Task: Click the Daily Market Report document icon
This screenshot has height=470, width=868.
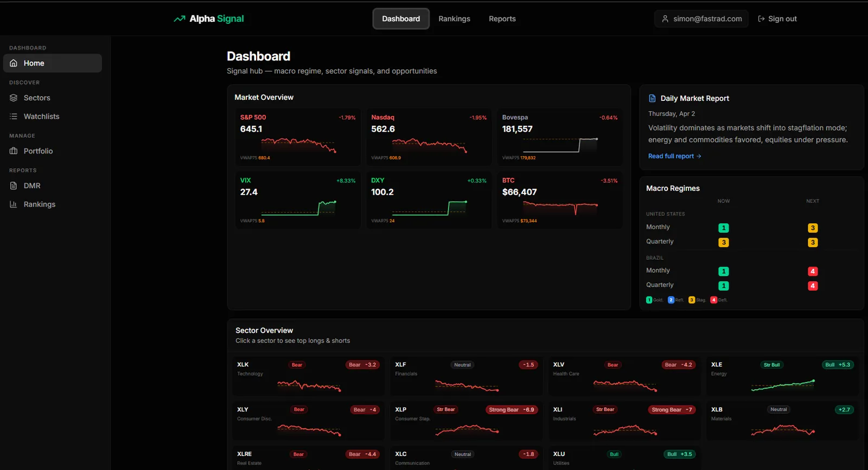Action: (652, 98)
